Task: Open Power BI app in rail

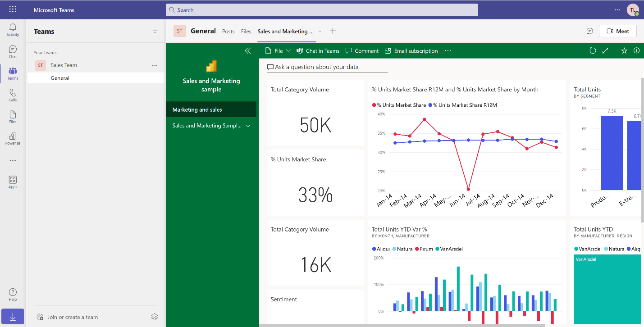Action: point(13,138)
